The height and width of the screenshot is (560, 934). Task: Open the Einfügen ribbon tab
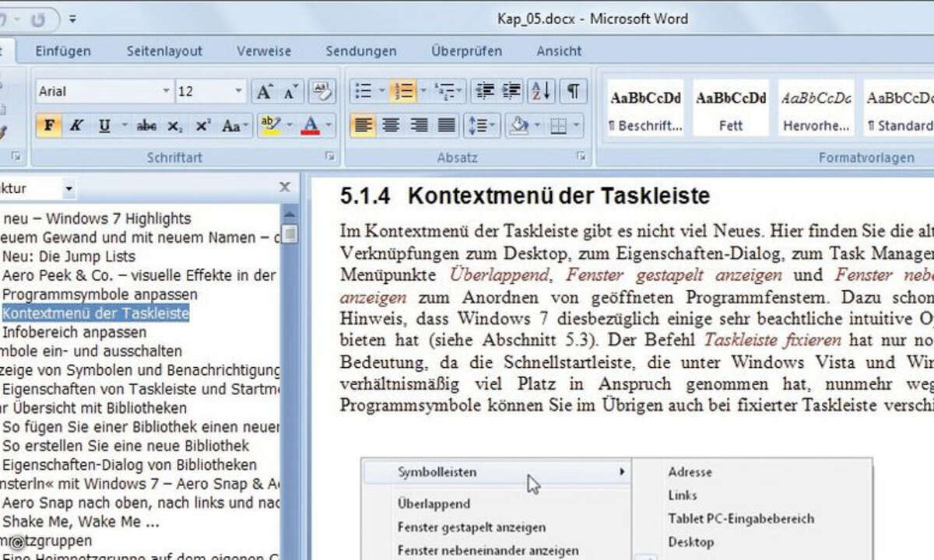pos(63,51)
